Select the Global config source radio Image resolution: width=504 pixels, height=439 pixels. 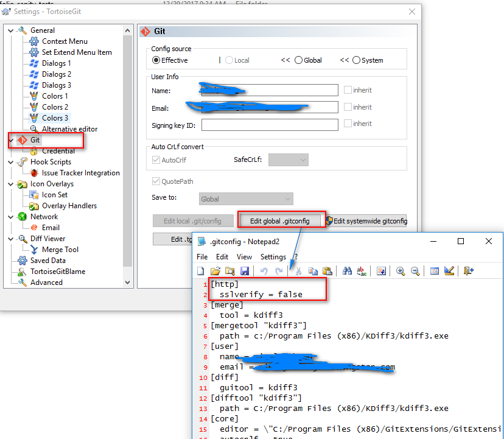pyautogui.click(x=298, y=60)
